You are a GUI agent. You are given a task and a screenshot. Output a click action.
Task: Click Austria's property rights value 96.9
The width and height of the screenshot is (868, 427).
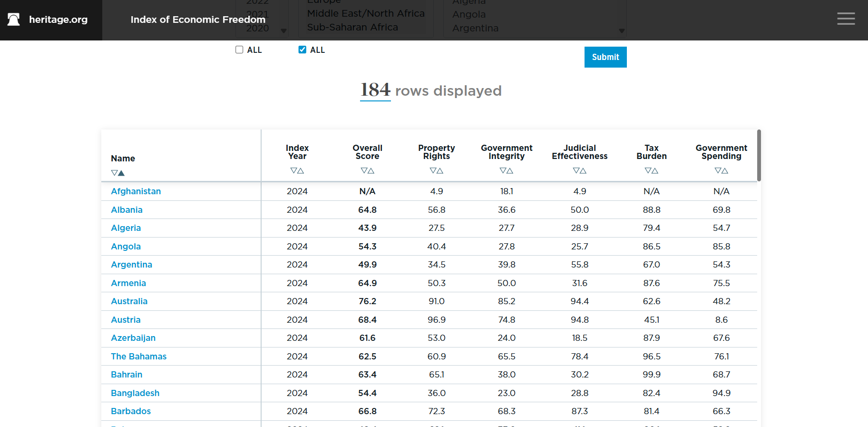[x=437, y=320]
